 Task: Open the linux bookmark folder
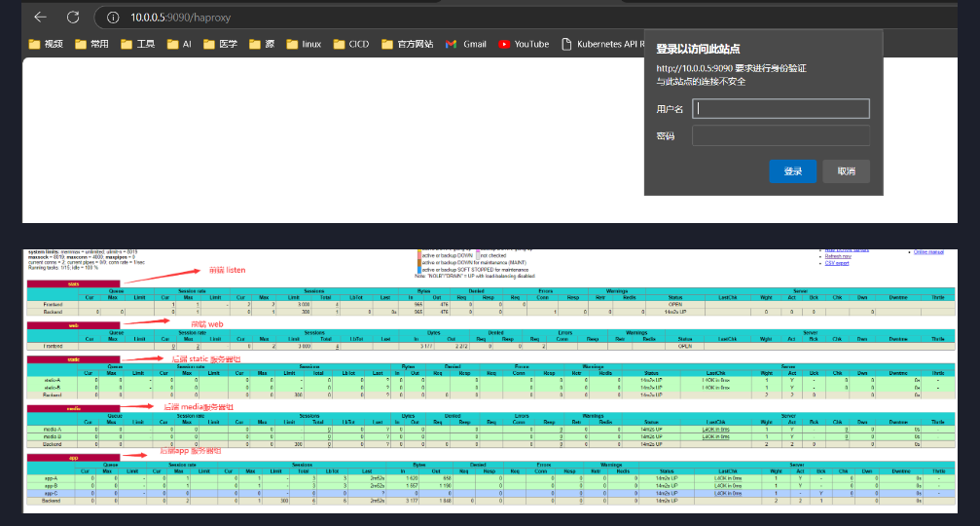[x=304, y=44]
